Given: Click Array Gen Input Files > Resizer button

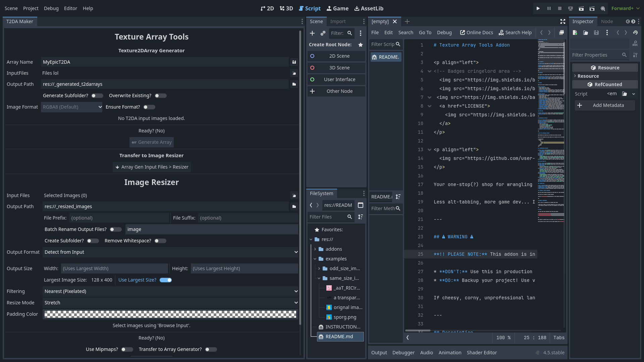Looking at the screenshot, I should pyautogui.click(x=152, y=167).
